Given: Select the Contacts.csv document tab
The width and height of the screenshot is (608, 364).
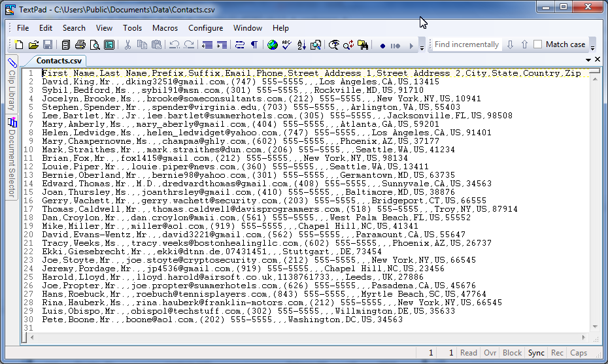Looking at the screenshot, I should (59, 61).
